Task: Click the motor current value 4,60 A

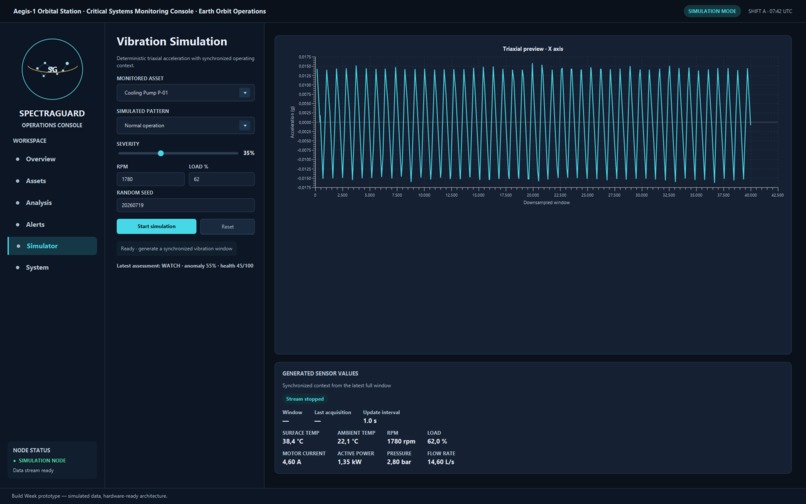Action: (291, 462)
